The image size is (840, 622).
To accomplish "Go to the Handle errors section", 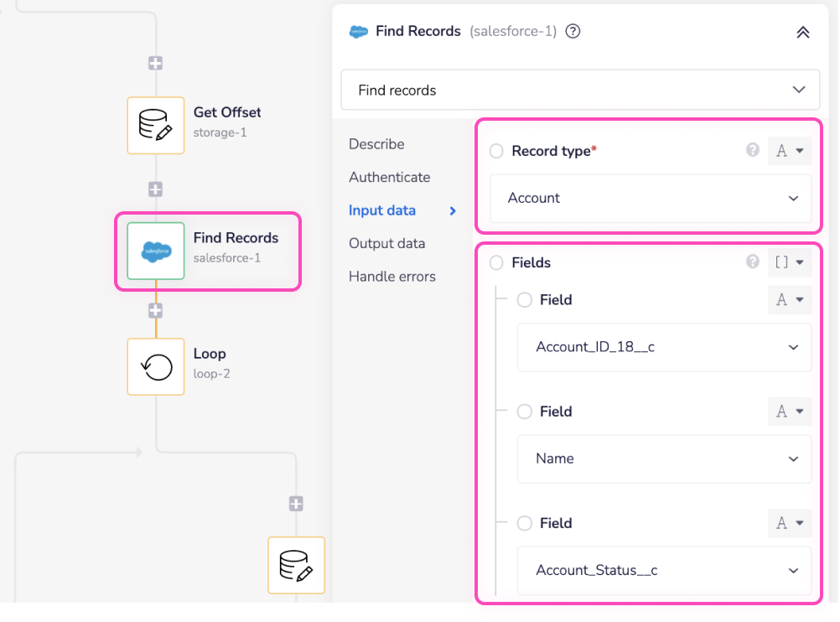I will tap(392, 276).
